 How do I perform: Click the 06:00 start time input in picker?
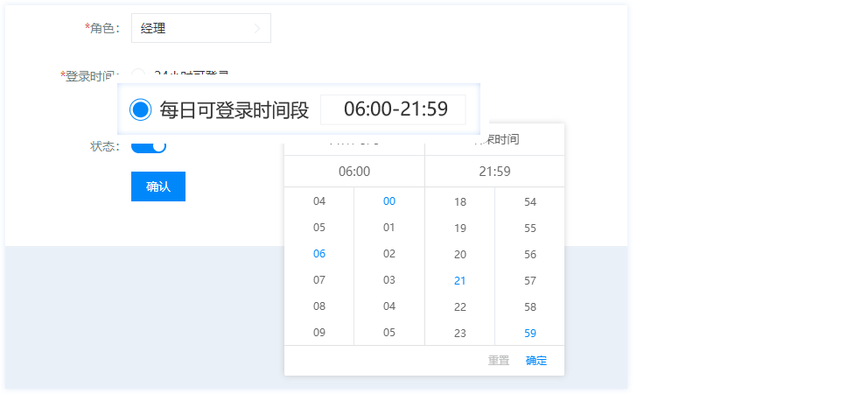point(354,172)
